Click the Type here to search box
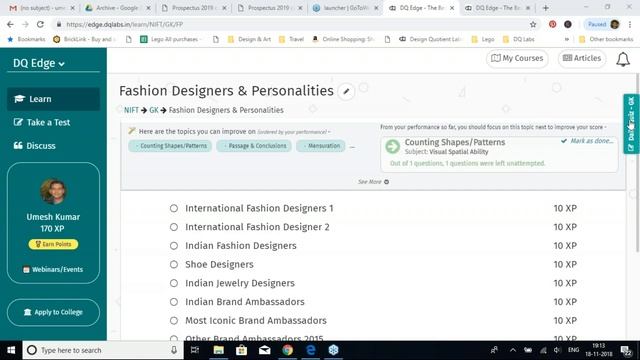640x360 pixels. (103, 350)
